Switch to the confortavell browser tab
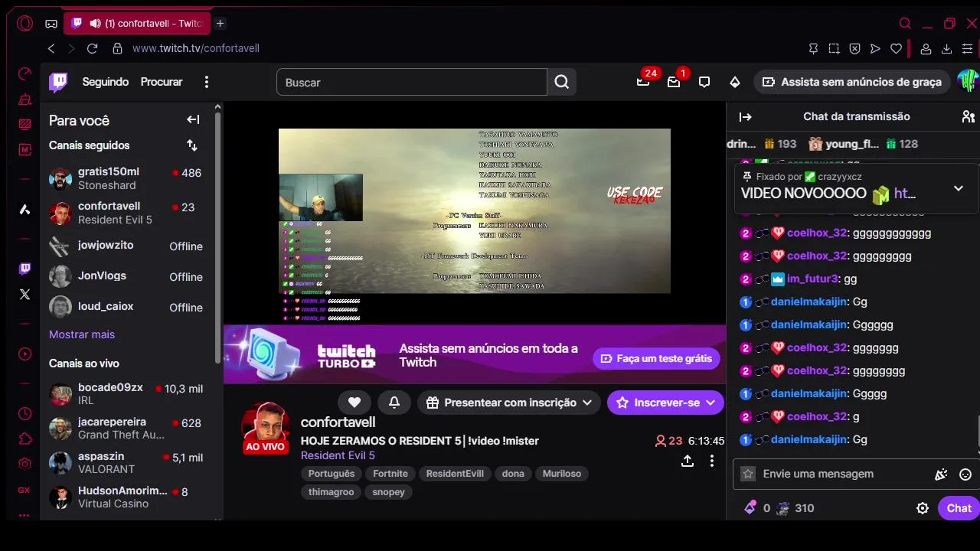 click(x=137, y=24)
